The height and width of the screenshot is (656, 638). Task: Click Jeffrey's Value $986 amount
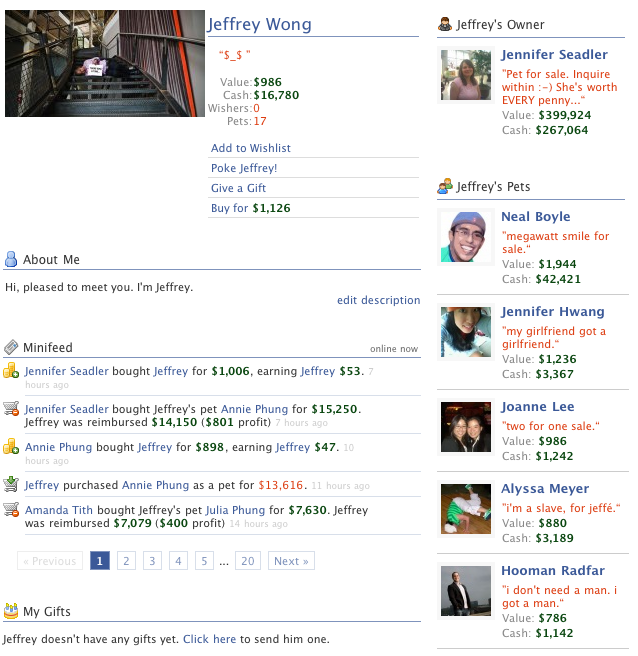(267, 82)
